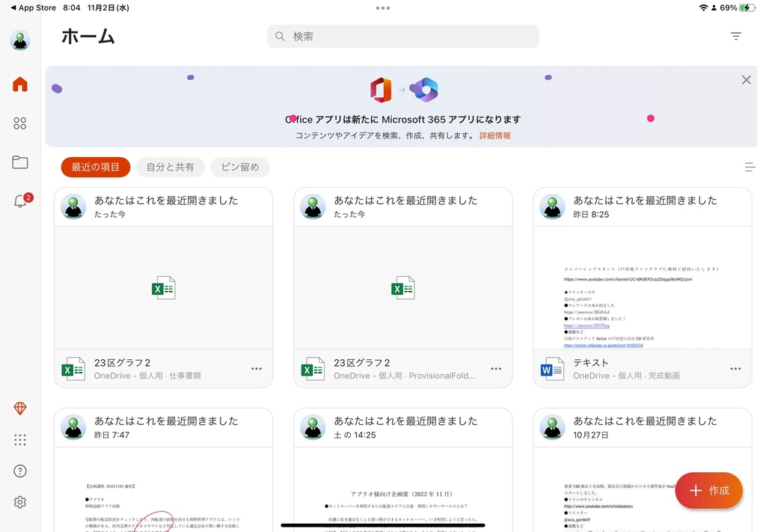The height and width of the screenshot is (532, 766).
Task: Open the premium diamond icon
Action: 20,409
